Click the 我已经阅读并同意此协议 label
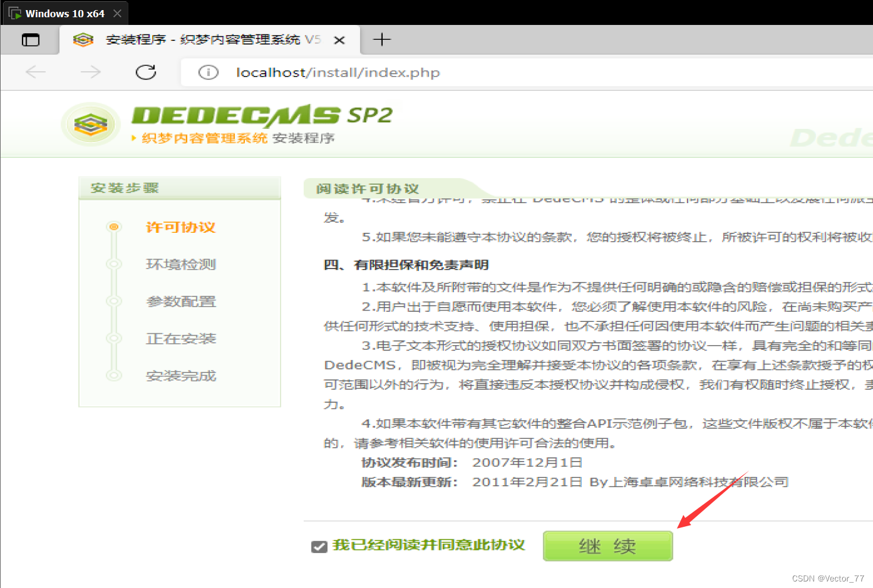The image size is (873, 588). click(x=428, y=545)
